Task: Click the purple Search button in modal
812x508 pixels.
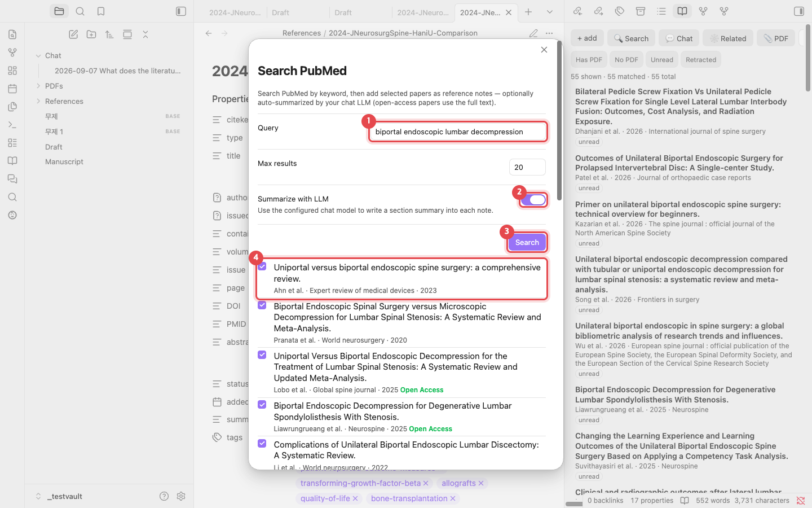Action: 527,242
